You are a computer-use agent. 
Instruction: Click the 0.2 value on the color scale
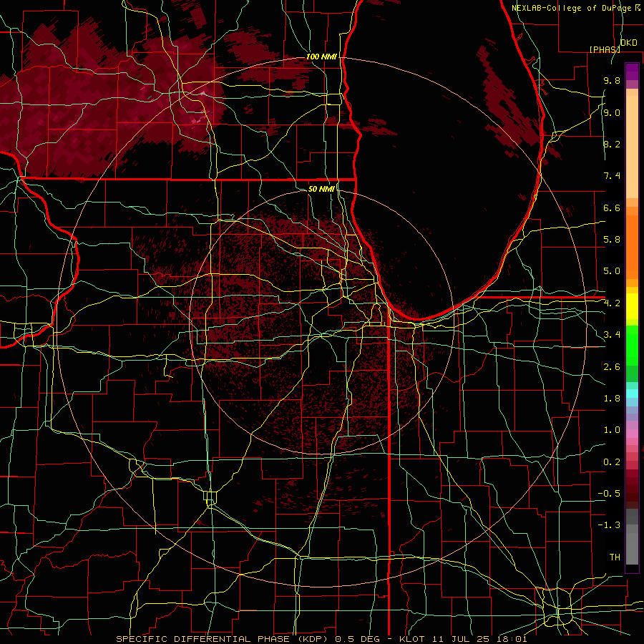[x=612, y=462]
